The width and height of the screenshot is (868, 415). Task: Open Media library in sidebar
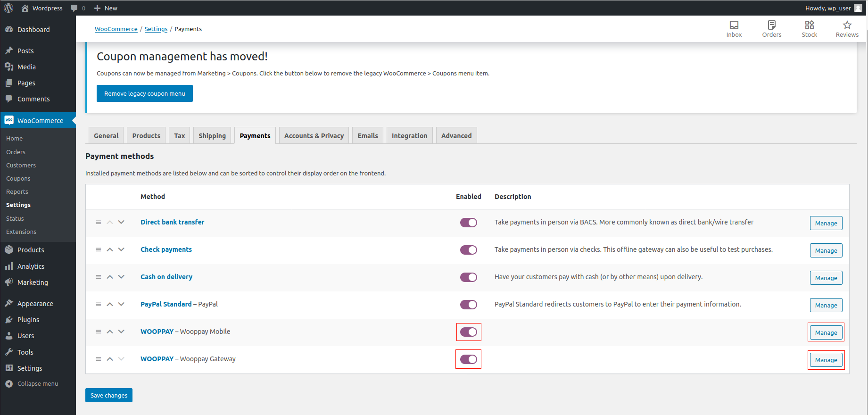38,66
